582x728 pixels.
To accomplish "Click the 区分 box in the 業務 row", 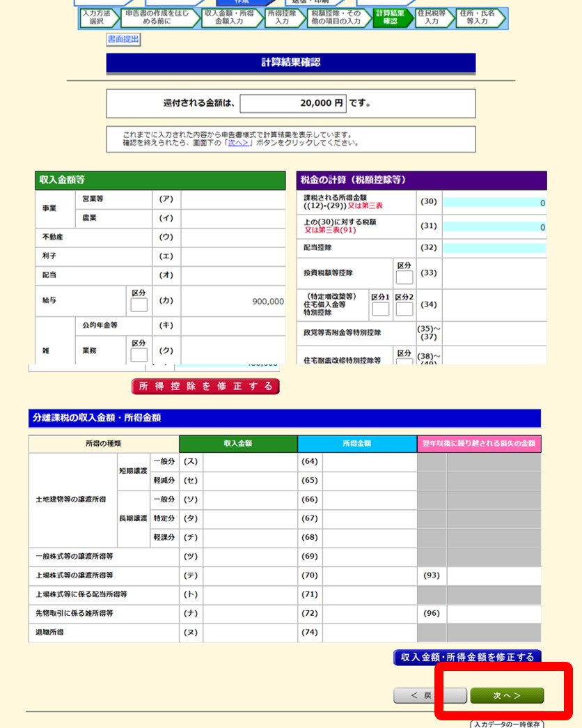I will (139, 355).
